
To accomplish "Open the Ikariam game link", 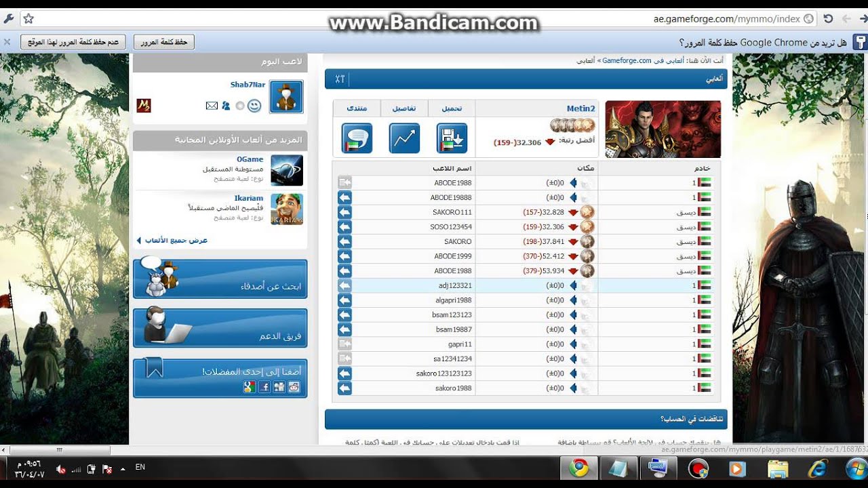I will point(248,199).
